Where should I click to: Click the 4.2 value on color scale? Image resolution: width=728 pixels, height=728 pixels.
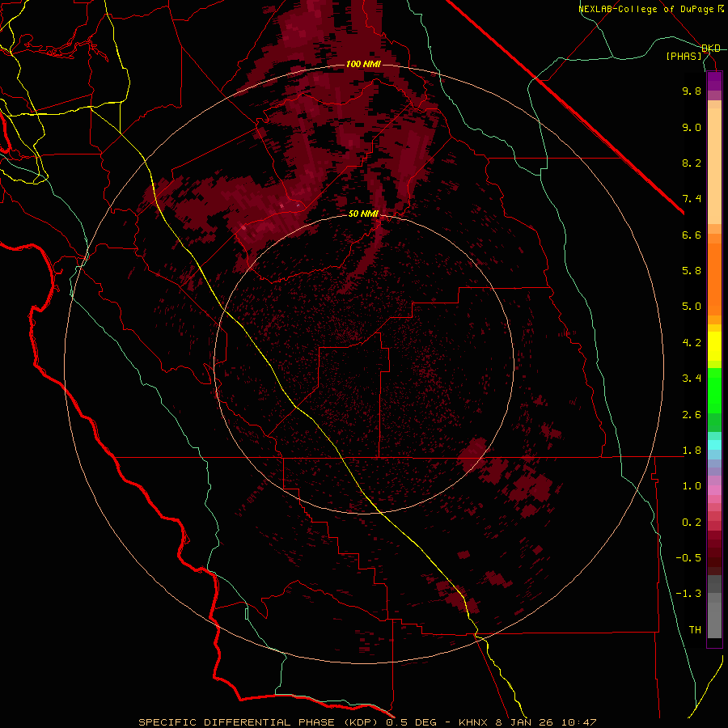(x=692, y=343)
